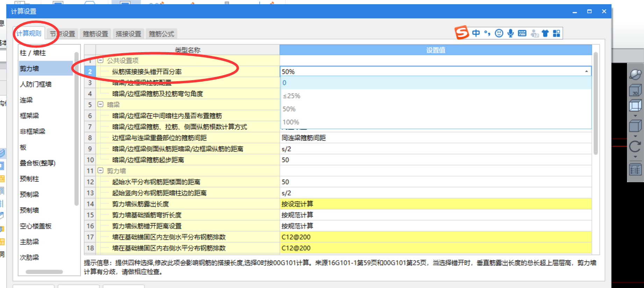This screenshot has width=644, height=288.
Task: Open IME skin shirt icon
Action: click(x=545, y=33)
